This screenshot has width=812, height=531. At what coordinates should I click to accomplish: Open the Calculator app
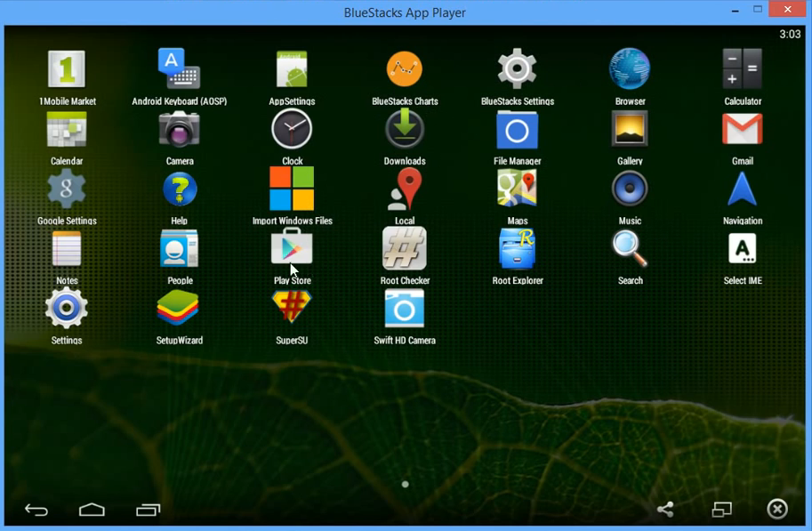point(742,68)
